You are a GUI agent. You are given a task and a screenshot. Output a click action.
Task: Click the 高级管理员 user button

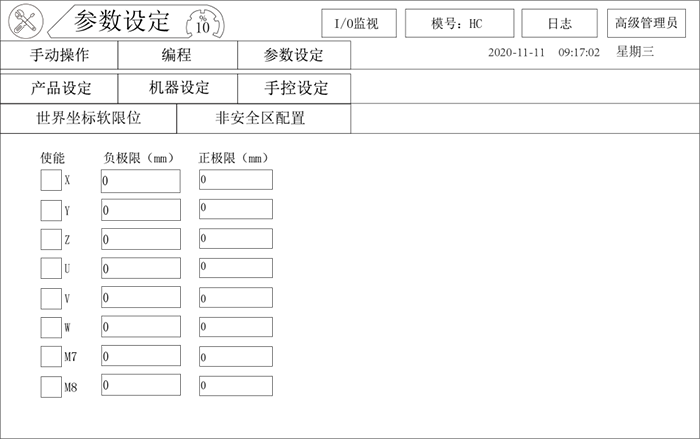point(646,23)
